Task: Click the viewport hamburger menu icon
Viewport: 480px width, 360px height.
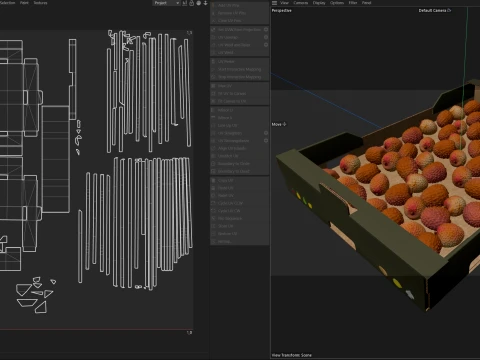Action: (x=274, y=3)
